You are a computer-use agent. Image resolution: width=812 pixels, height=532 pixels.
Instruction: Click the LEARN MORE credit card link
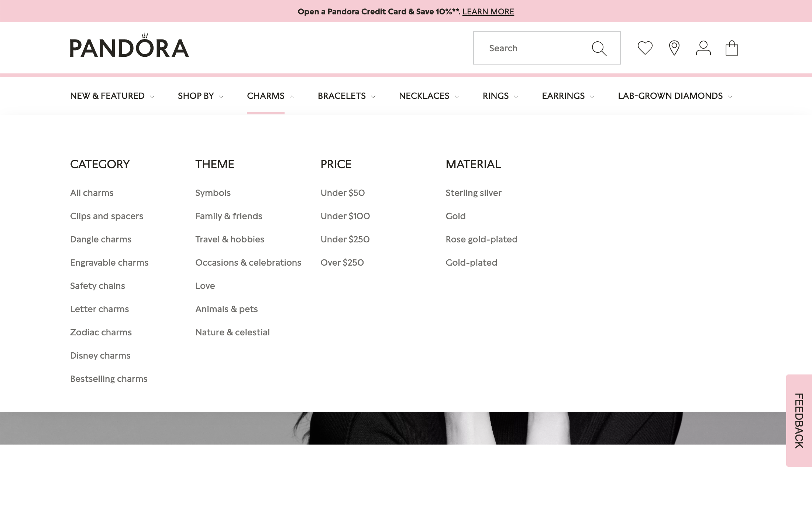[x=488, y=11]
